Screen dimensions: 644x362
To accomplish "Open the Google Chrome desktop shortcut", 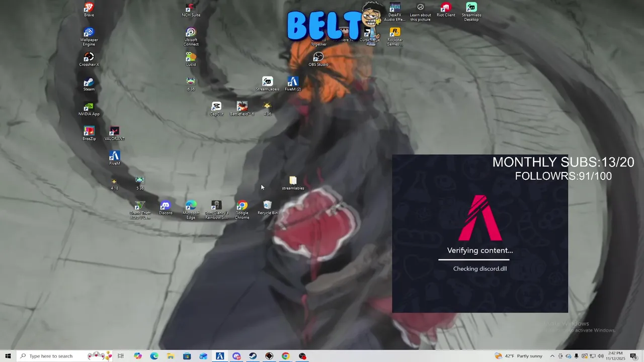I will click(x=242, y=210).
